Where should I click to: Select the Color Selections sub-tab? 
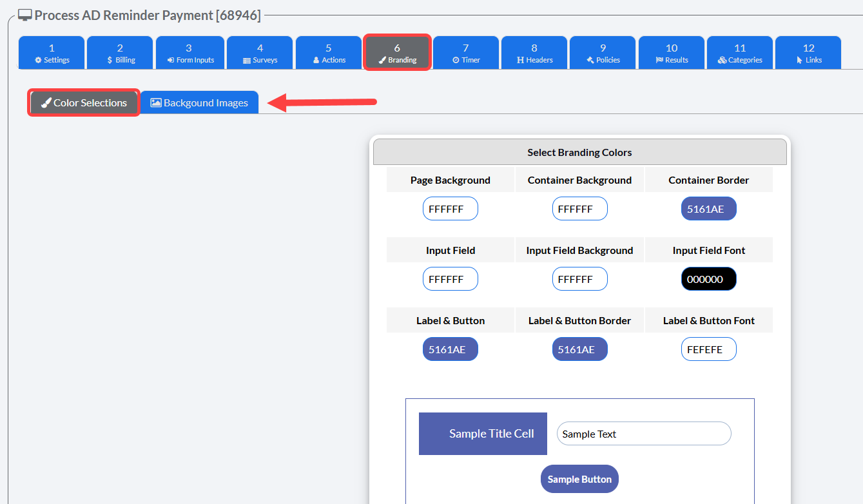pos(84,102)
